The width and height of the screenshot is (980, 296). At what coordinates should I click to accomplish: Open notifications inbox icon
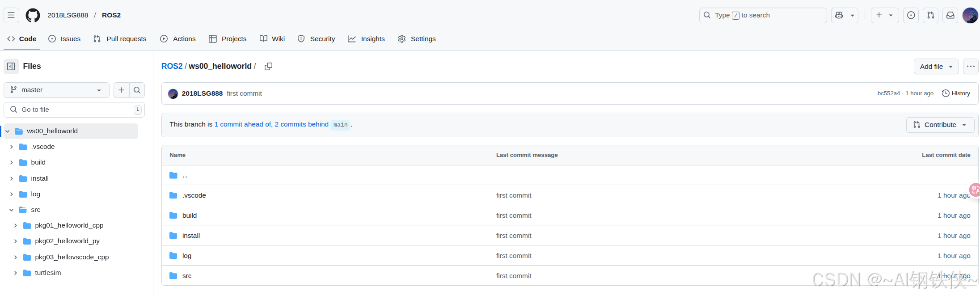pyautogui.click(x=950, y=15)
